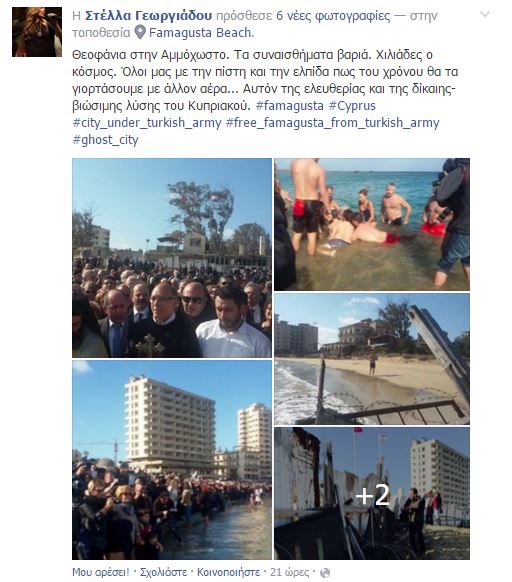The height and width of the screenshot is (582, 512).
Task: Click the Κοινοποιήστε share button
Action: pos(228,572)
